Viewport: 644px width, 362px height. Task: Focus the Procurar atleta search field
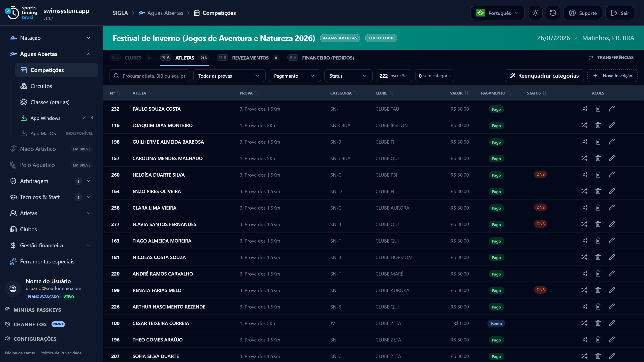150,76
